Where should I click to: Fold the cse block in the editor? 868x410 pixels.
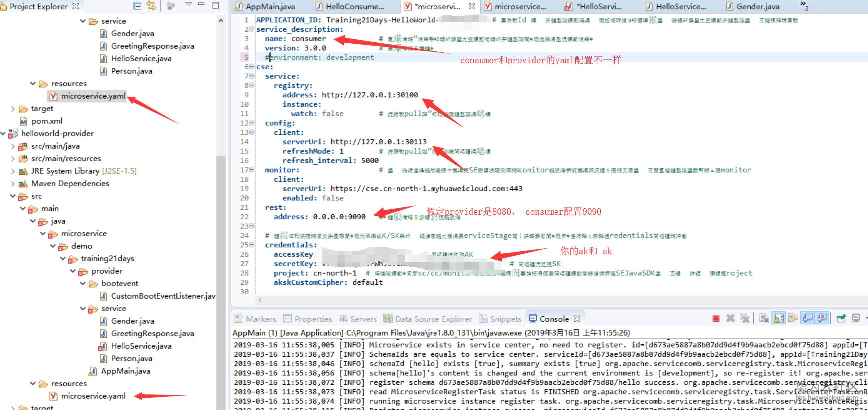click(251, 67)
